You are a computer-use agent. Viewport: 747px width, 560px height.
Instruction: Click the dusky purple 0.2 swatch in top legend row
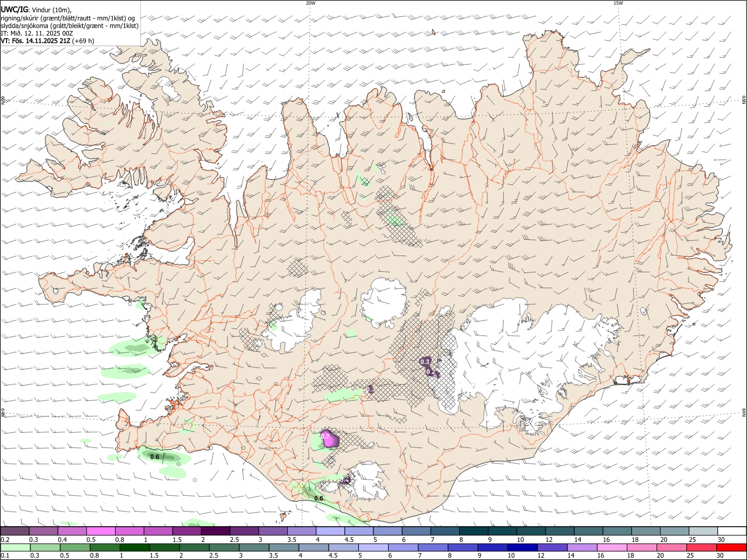[15, 531]
